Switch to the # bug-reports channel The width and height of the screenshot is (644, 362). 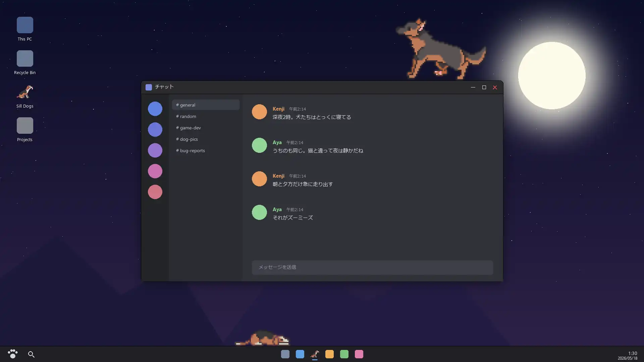click(206, 150)
